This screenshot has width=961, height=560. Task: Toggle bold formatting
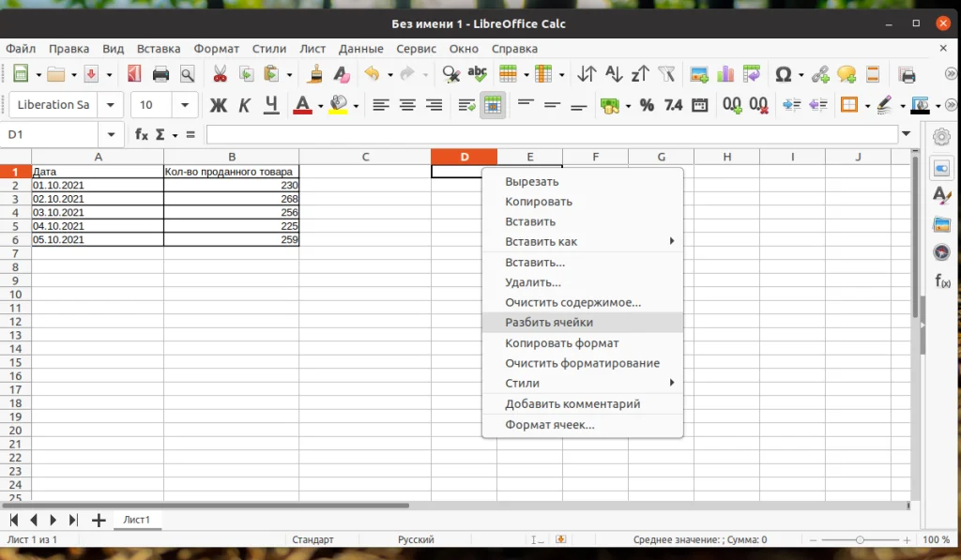point(219,105)
